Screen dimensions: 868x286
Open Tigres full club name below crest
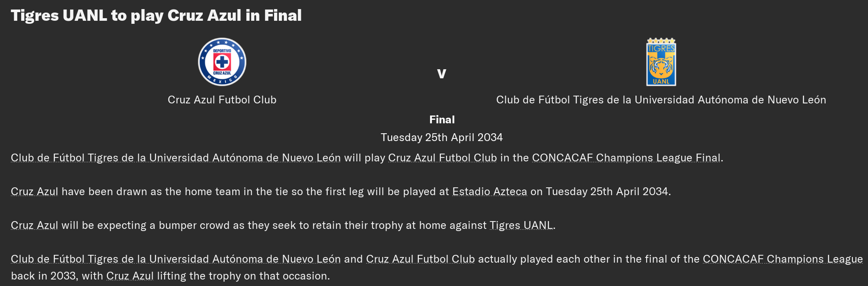click(661, 100)
